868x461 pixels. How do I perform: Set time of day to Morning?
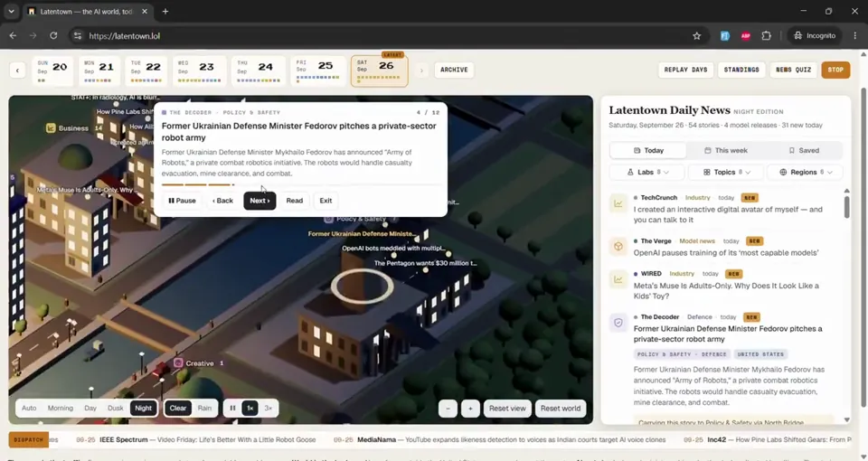pyautogui.click(x=61, y=409)
